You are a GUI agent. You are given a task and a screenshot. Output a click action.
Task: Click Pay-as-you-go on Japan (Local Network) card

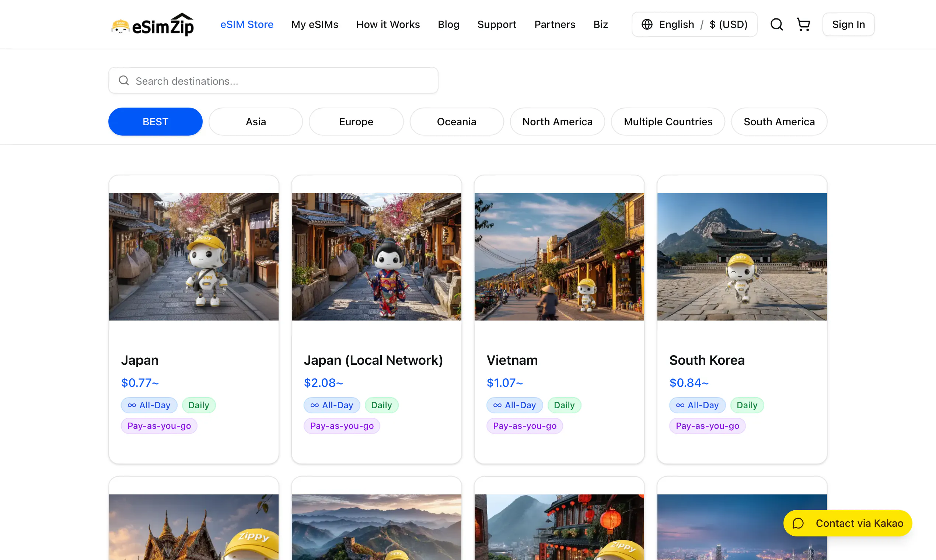[x=342, y=426]
